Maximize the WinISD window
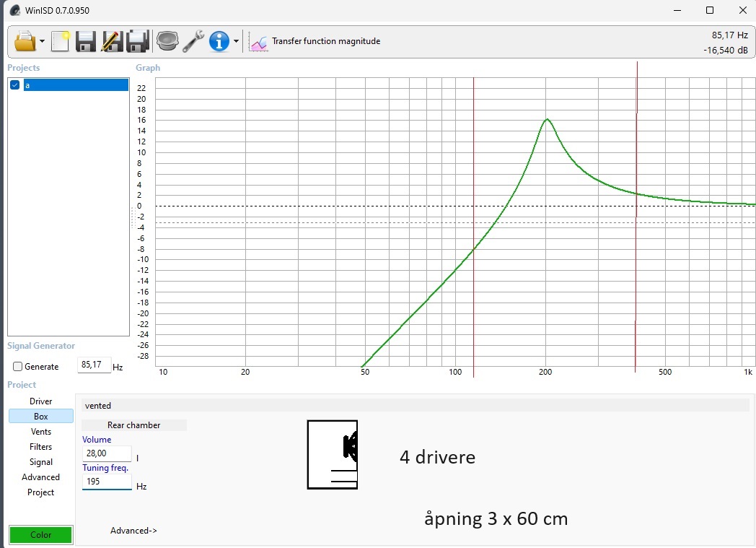 point(710,10)
